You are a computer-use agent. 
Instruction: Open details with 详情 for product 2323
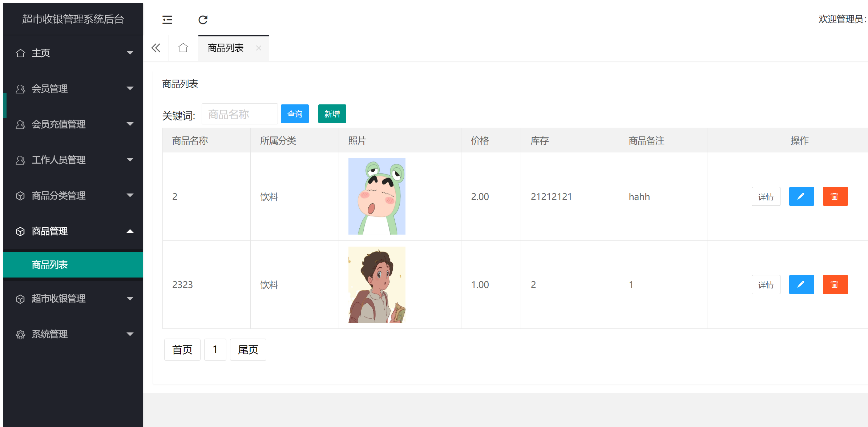(x=766, y=284)
